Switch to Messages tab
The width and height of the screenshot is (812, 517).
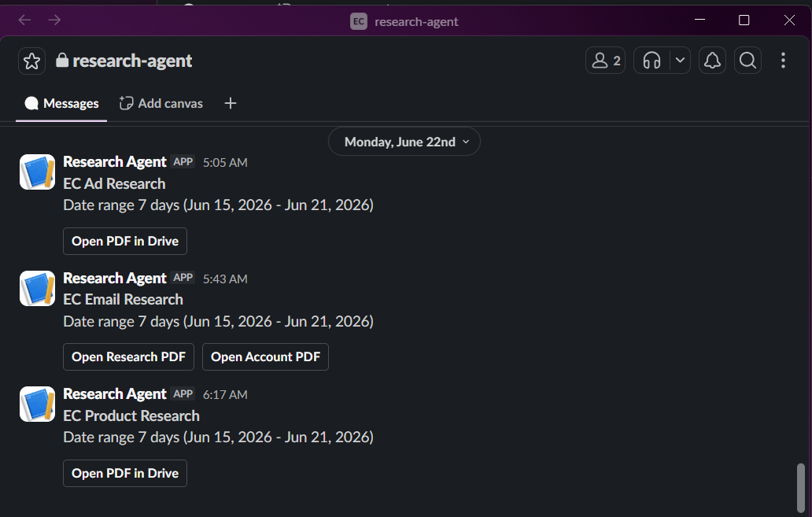[61, 104]
